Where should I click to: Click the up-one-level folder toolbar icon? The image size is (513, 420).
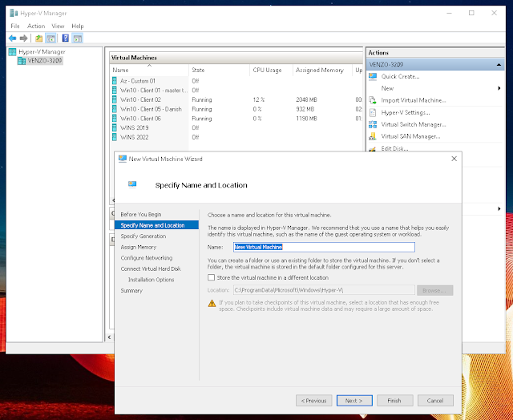pyautogui.click(x=38, y=38)
